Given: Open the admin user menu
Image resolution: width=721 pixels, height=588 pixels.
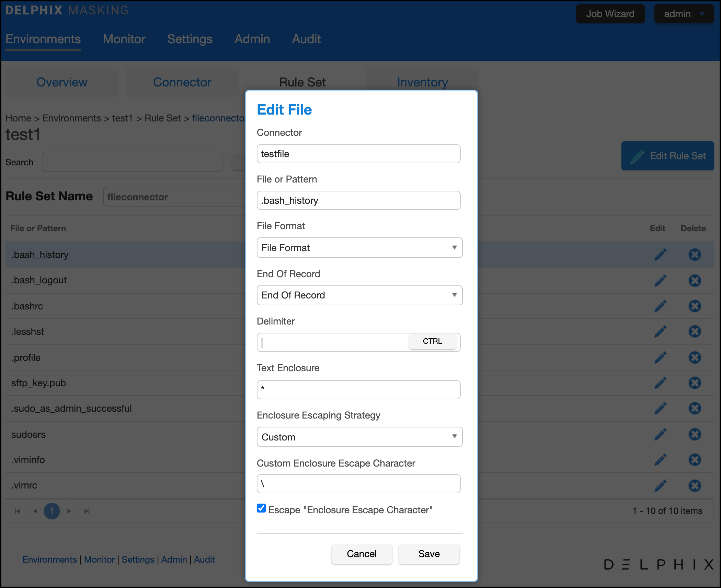Looking at the screenshot, I should 684,14.
